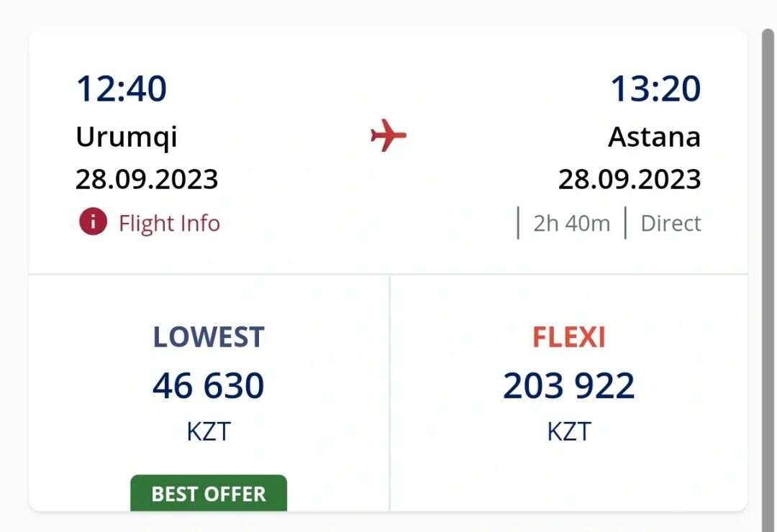Viewport: 777px width, 532px height.
Task: Click the departure date under Urumqi
Action: 147,179
